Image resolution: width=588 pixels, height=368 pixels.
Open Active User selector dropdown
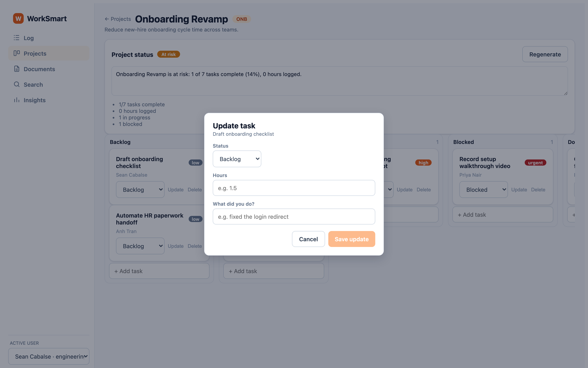[x=49, y=356]
